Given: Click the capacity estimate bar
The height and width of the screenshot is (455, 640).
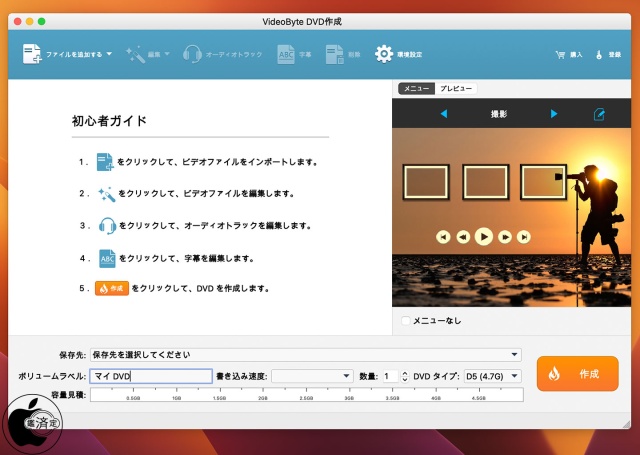Looking at the screenshot, I should pyautogui.click(x=307, y=395).
